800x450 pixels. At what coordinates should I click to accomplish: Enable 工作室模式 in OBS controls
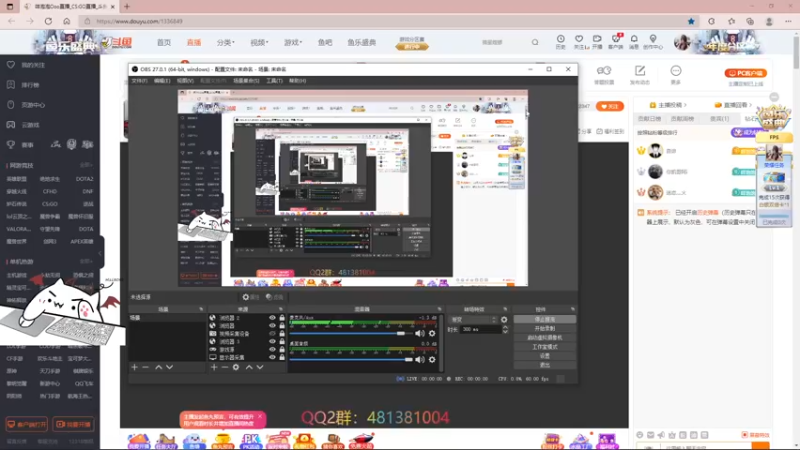click(544, 347)
